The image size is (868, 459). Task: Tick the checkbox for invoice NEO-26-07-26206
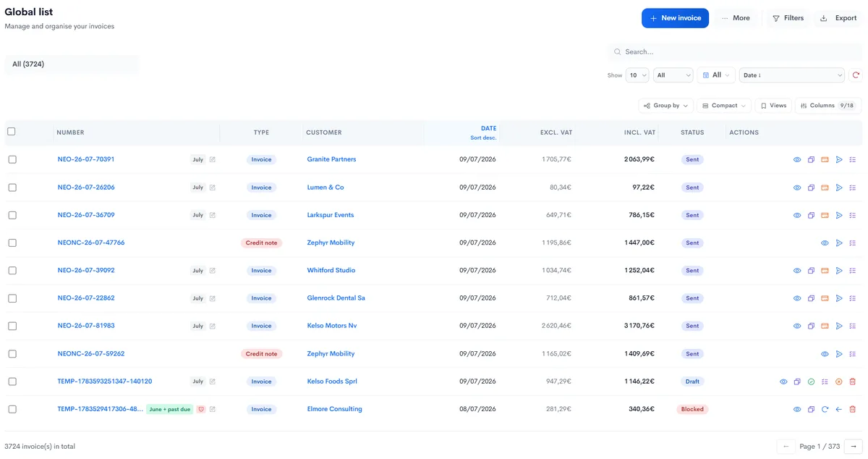pyautogui.click(x=12, y=188)
